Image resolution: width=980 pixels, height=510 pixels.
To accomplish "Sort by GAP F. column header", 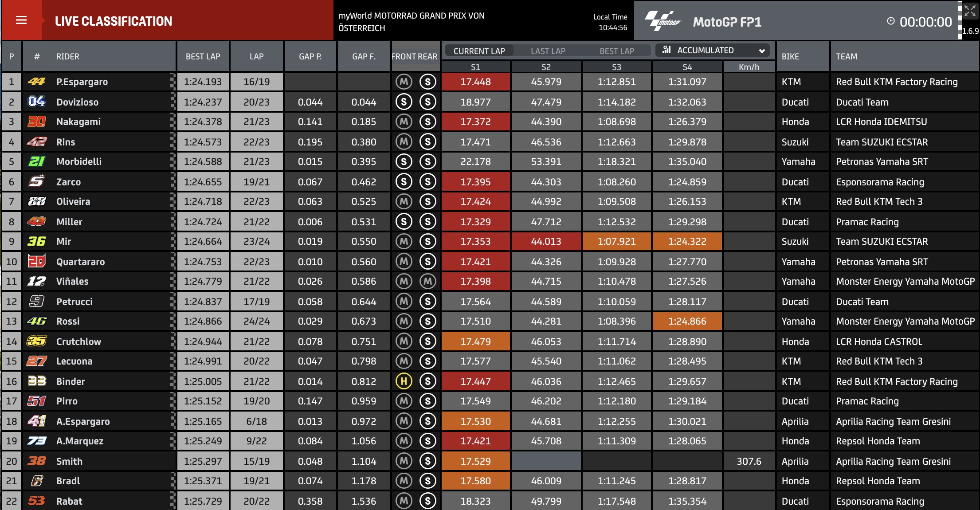I will [x=364, y=56].
